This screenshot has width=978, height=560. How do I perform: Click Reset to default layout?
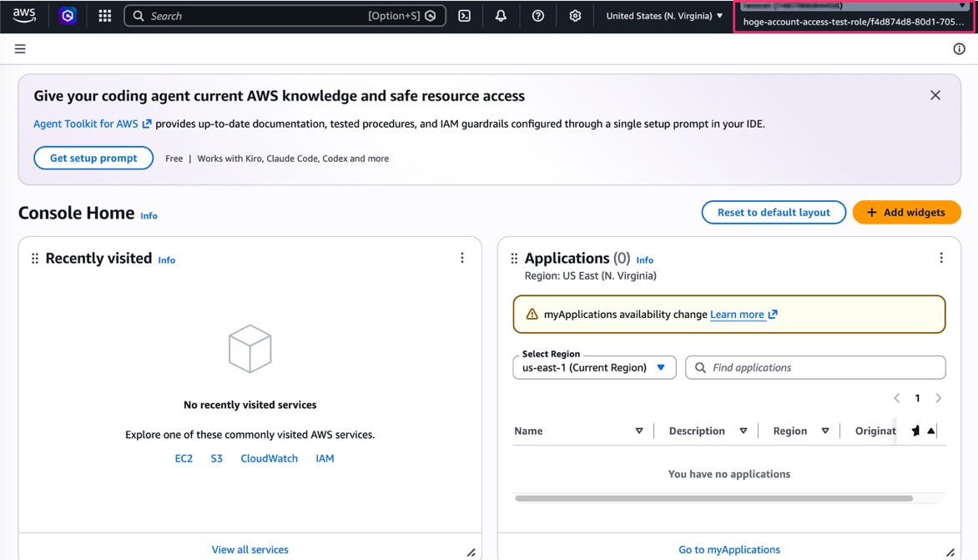(774, 212)
